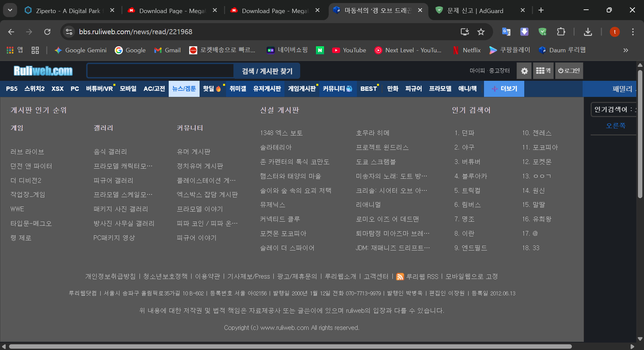Click the RSS feed icon in footer

400,277
